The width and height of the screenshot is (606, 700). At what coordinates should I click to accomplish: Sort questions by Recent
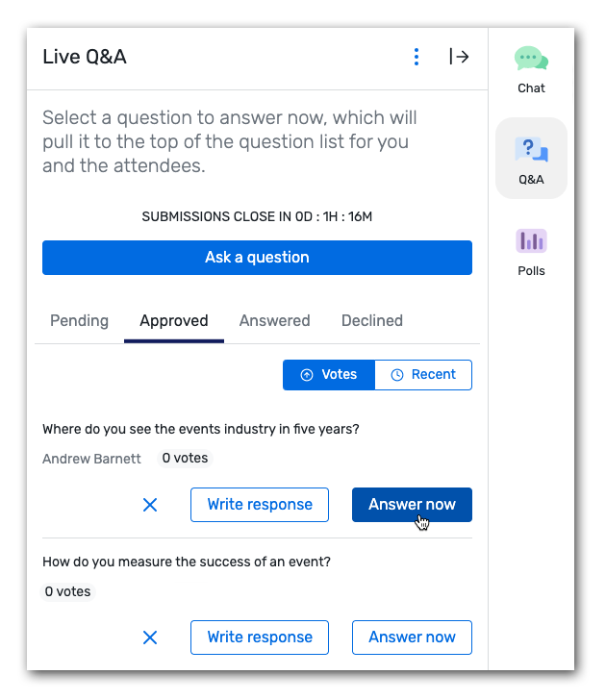[x=423, y=375]
